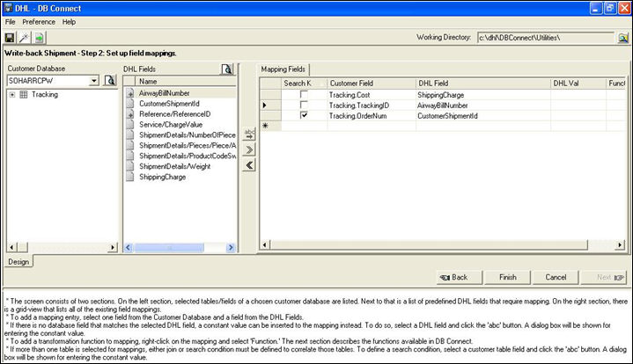Select the Service/ChargeValue DHL field

[x=171, y=125]
